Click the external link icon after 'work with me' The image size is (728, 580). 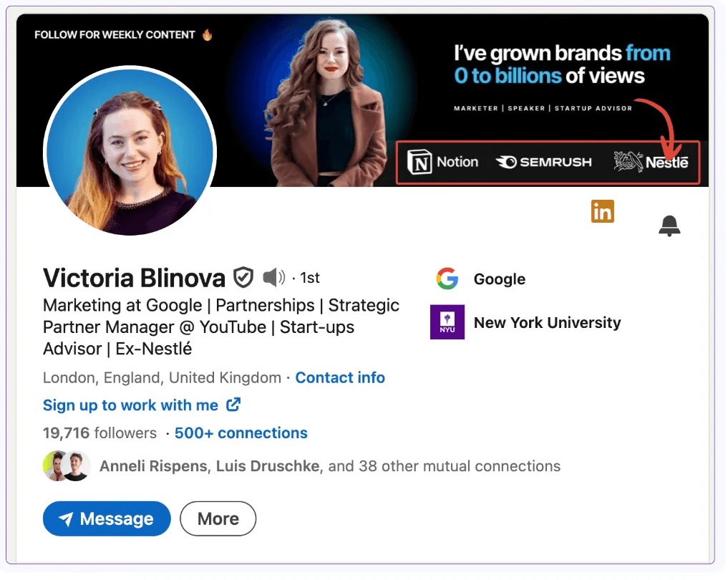coord(233,405)
